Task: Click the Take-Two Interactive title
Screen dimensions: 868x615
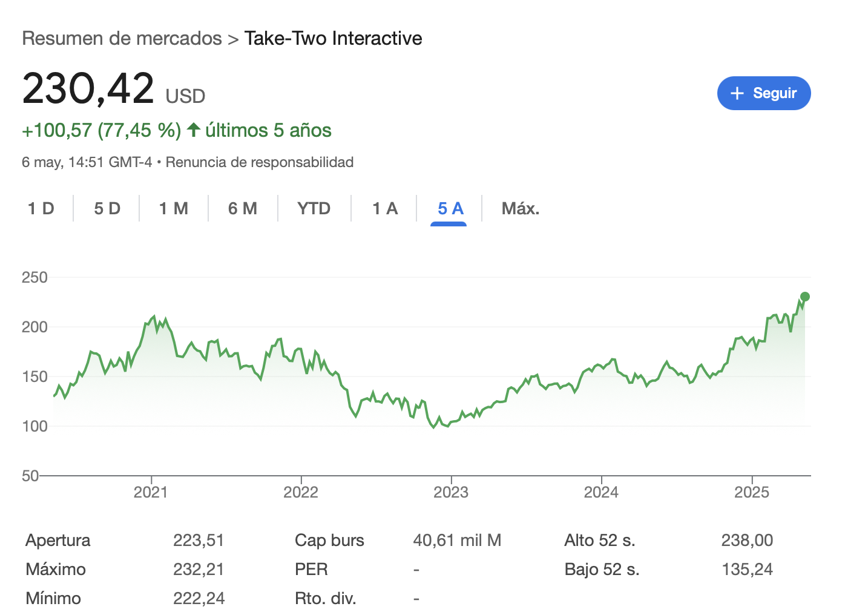Action: [x=334, y=38]
